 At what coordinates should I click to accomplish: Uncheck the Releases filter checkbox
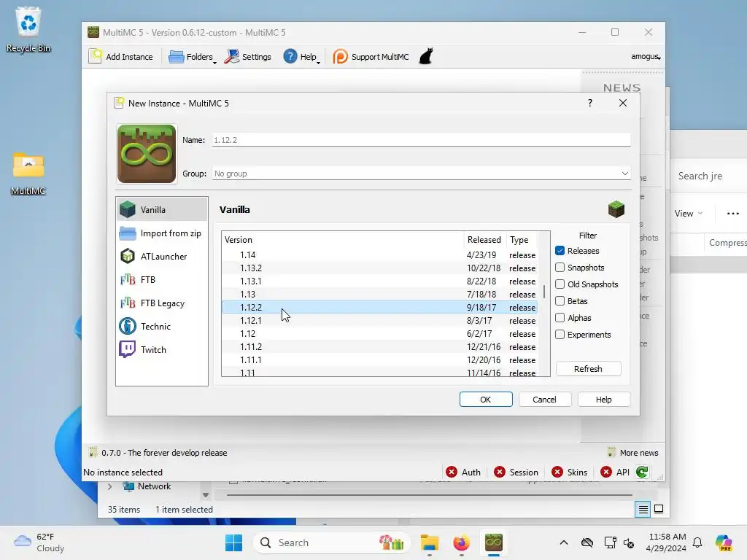(x=560, y=251)
